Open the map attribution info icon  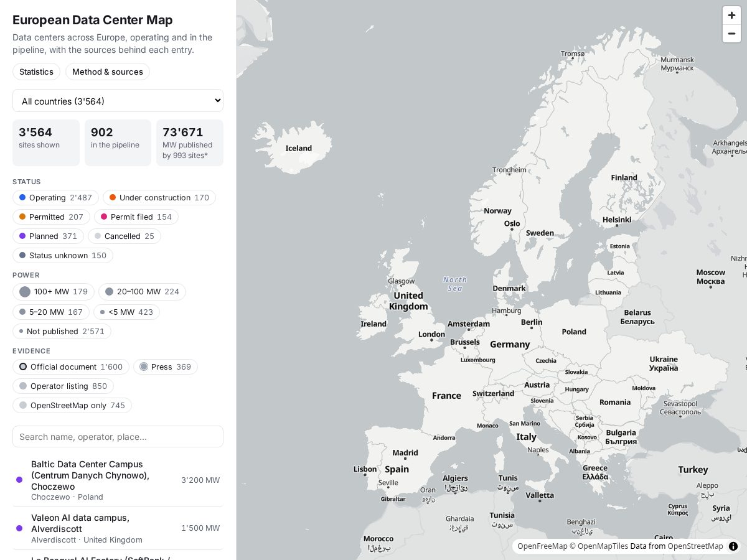[x=733, y=546]
